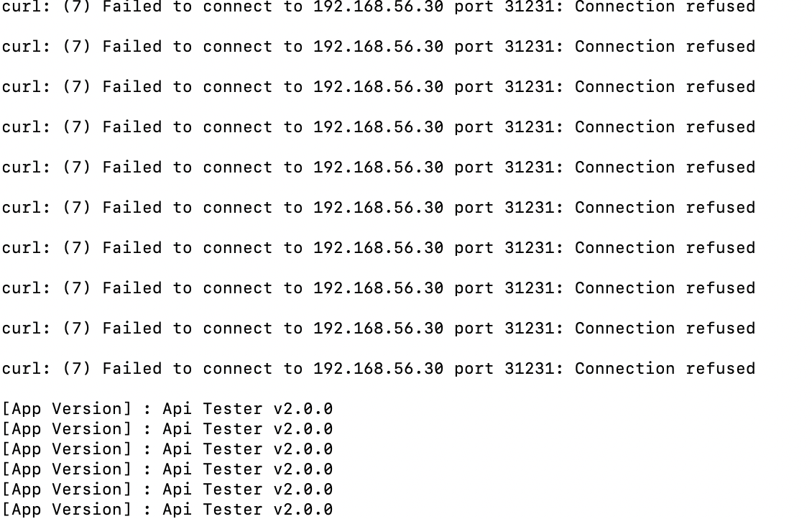
Task: Click the first "[App Version]" output line
Action: [167, 409]
